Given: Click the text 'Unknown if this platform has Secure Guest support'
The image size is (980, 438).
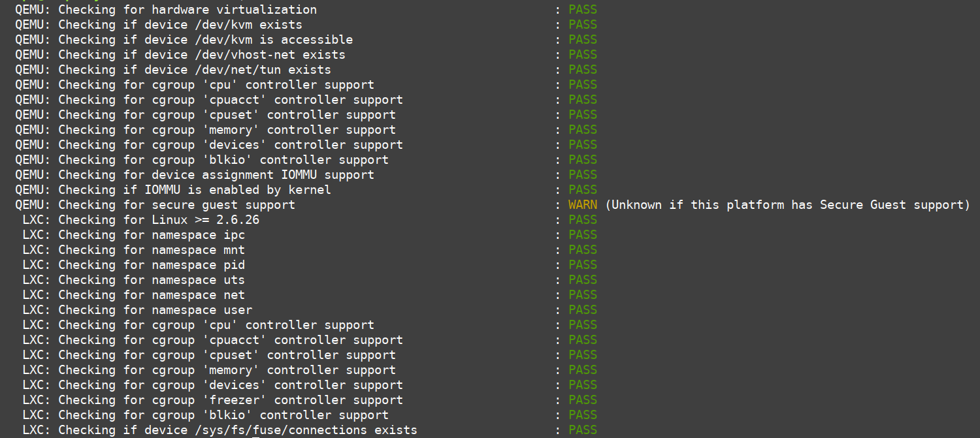Looking at the screenshot, I should coord(787,205).
